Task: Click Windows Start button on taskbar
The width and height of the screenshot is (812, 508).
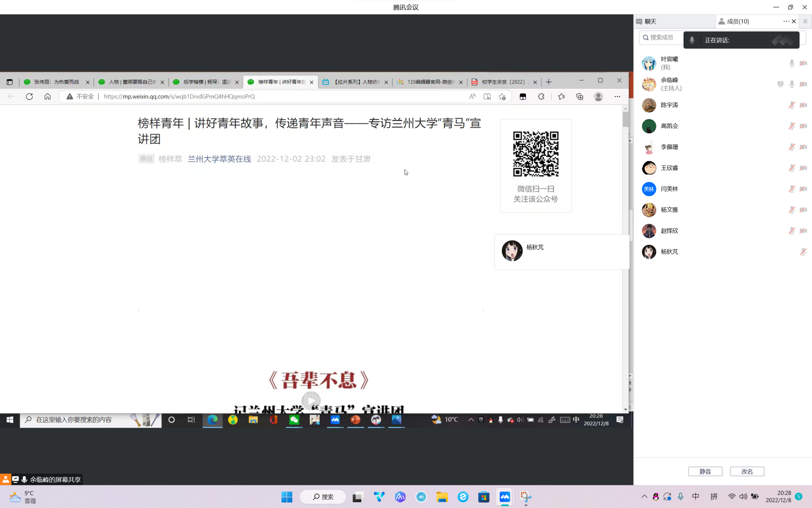Action: point(287,497)
